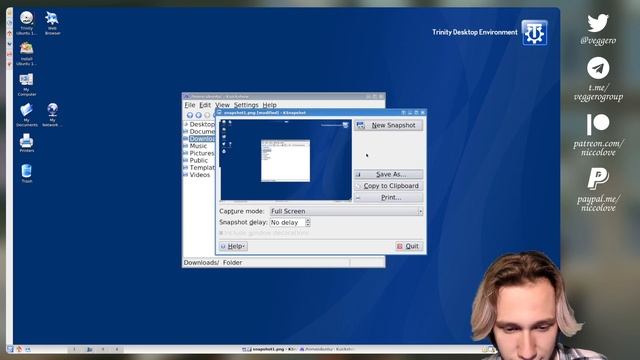The width and height of the screenshot is (640, 360).
Task: Switch to snapshot1.png KSnapshot taskbar entry
Action: point(269,349)
